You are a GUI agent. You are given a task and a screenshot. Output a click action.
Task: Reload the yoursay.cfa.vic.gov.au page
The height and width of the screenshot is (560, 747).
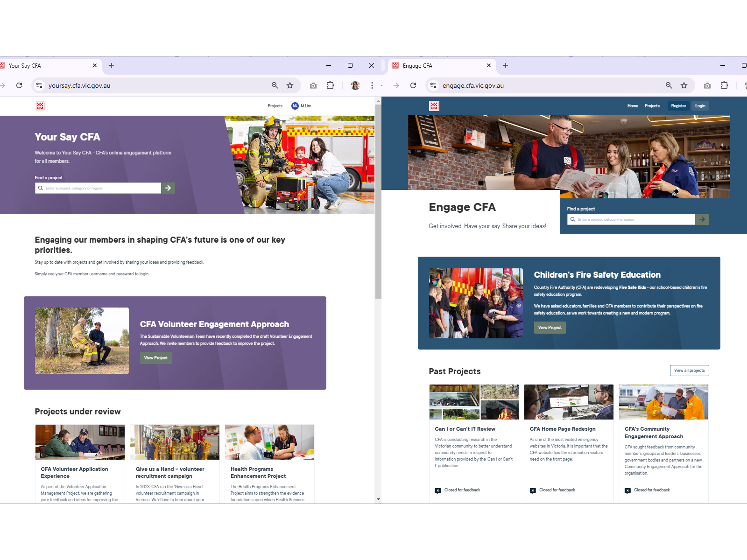19,85
